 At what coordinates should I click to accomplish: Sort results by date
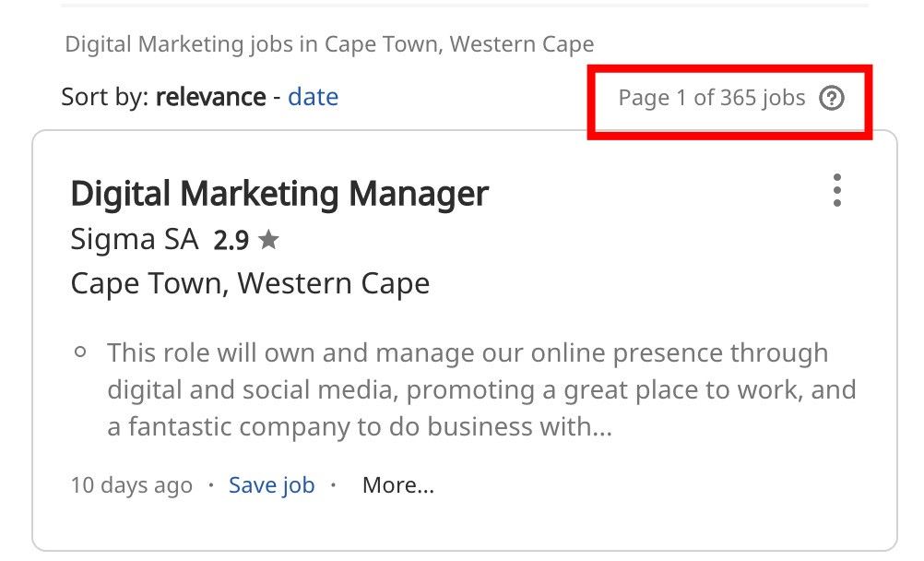point(314,97)
